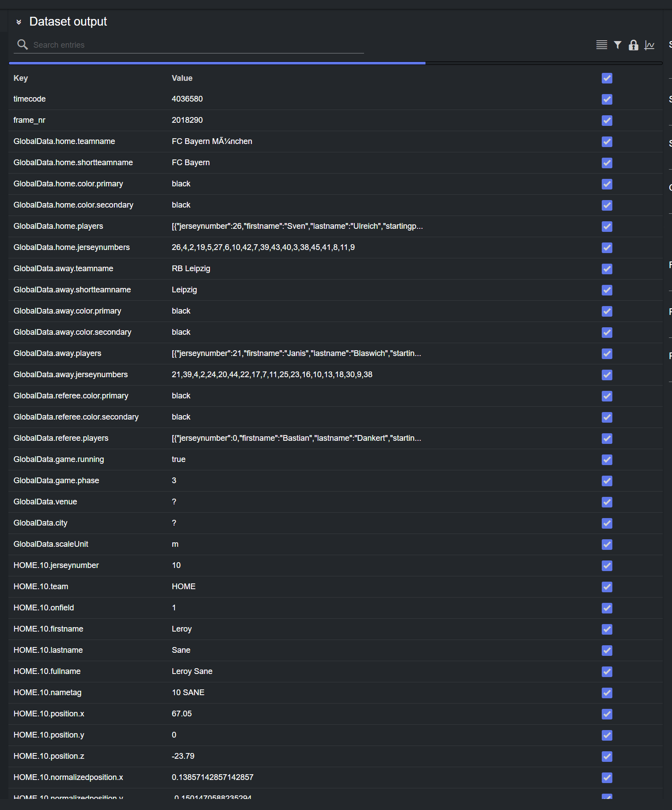Viewport: 672px width, 810px height.
Task: Expand the GlobalData.away.players truncated value
Action: point(296,353)
